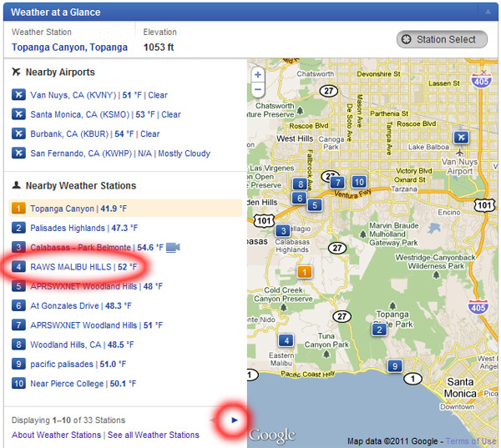Click map marker 3 near Calabasas Highlands
501x448 pixels.
click(283, 230)
